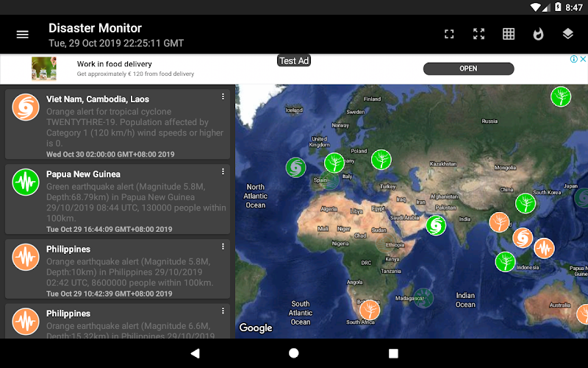588x368 pixels.
Task: Tap the fullscreen expand arrows icon
Action: point(479,34)
